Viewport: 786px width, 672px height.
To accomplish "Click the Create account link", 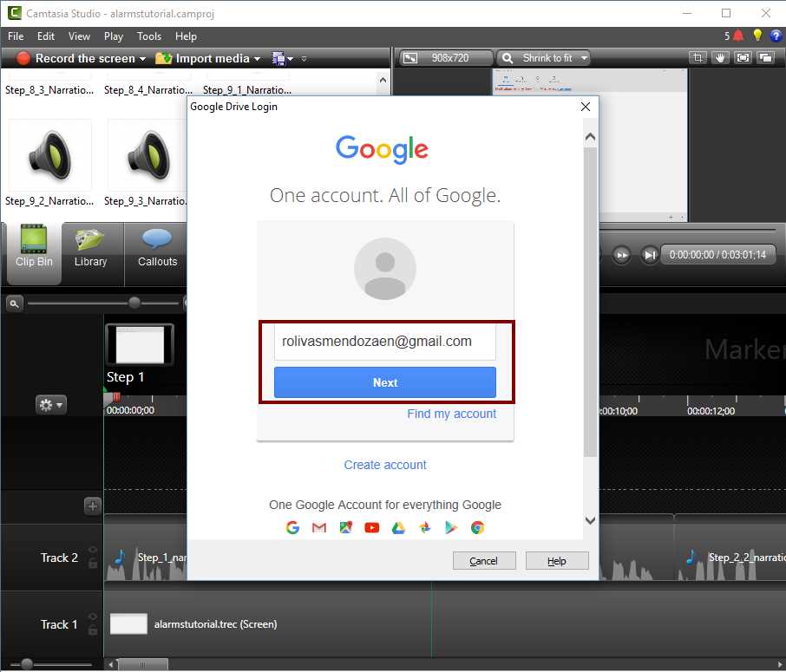I will tap(384, 465).
